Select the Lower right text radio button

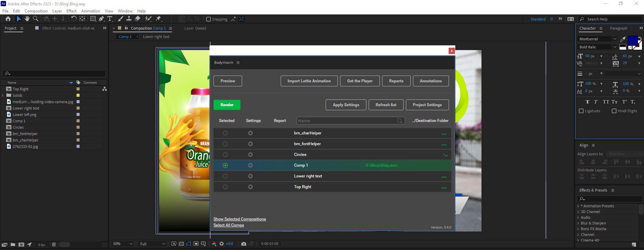(x=225, y=176)
